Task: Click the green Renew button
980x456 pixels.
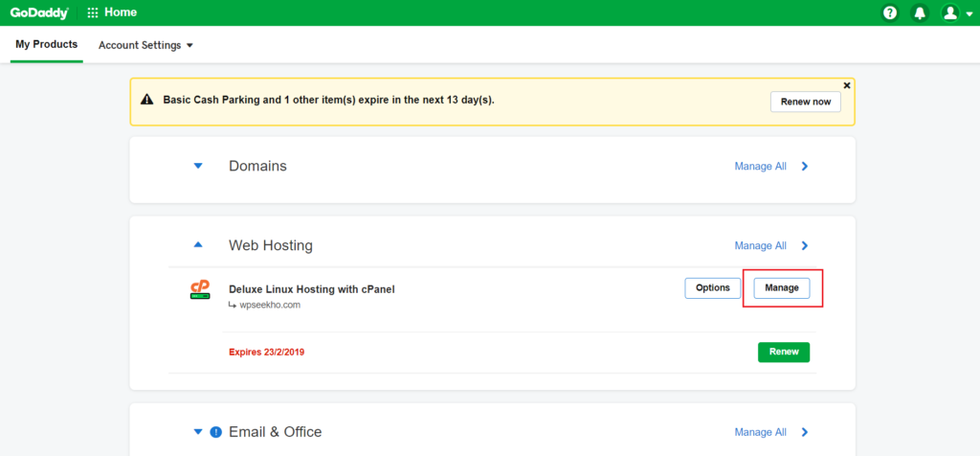Action: point(784,352)
